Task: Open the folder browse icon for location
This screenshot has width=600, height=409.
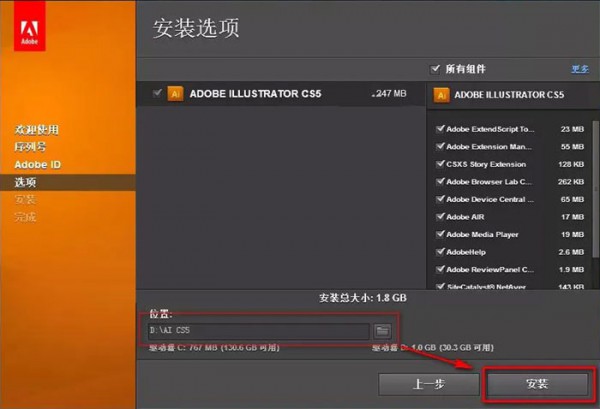Action: [382, 331]
